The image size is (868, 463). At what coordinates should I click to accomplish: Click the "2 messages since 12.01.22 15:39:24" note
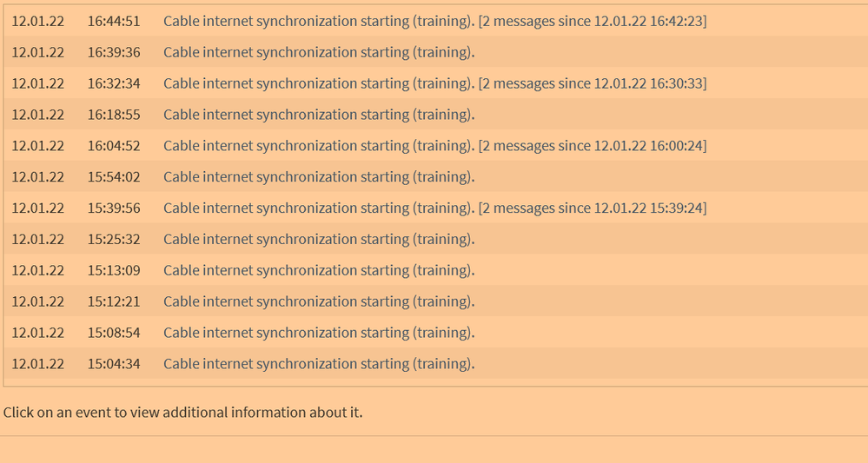[x=593, y=208]
